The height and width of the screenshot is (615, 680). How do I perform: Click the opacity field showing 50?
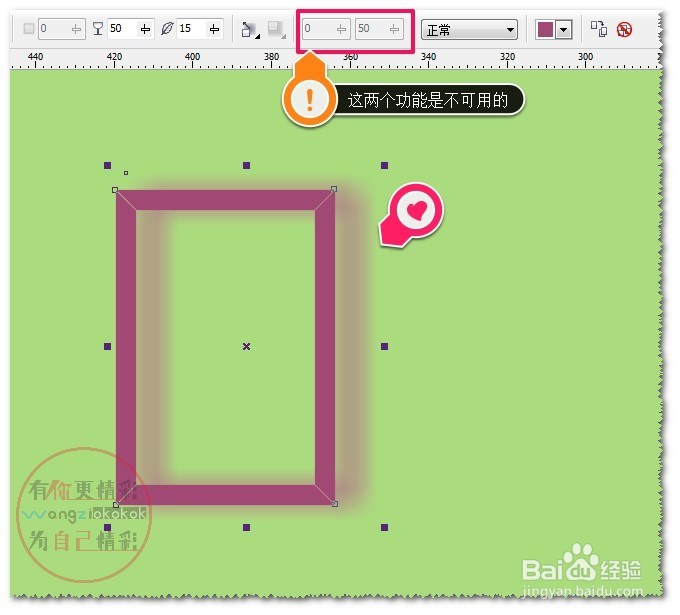tap(131, 29)
